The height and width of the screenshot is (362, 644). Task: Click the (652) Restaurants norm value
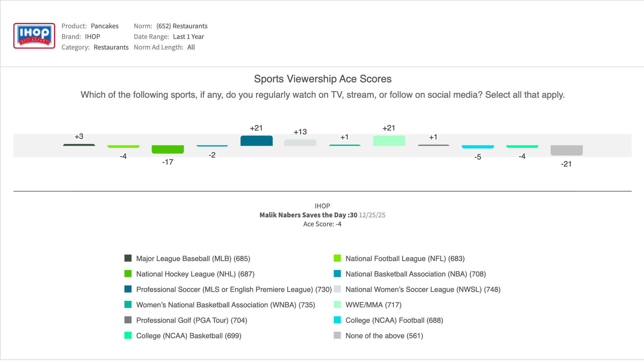[182, 26]
